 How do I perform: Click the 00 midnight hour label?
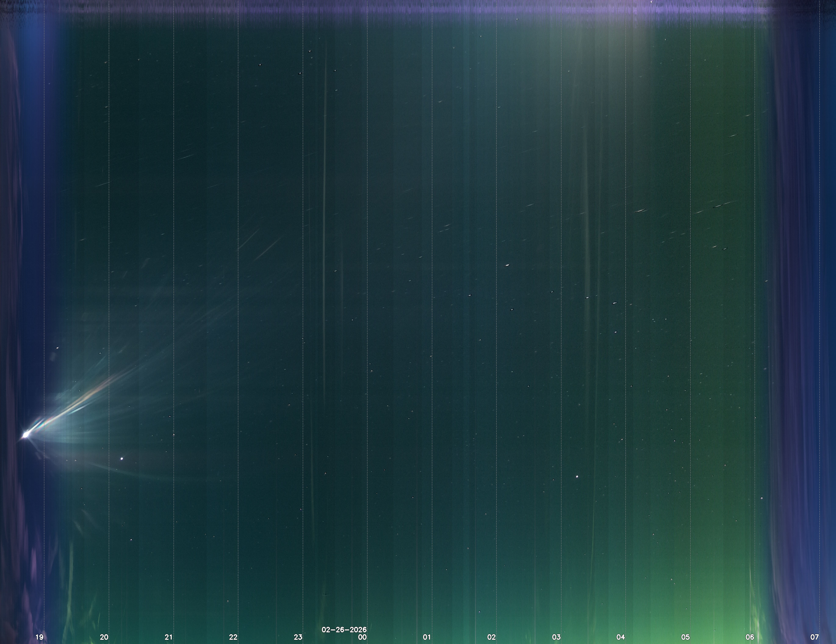pyautogui.click(x=362, y=637)
